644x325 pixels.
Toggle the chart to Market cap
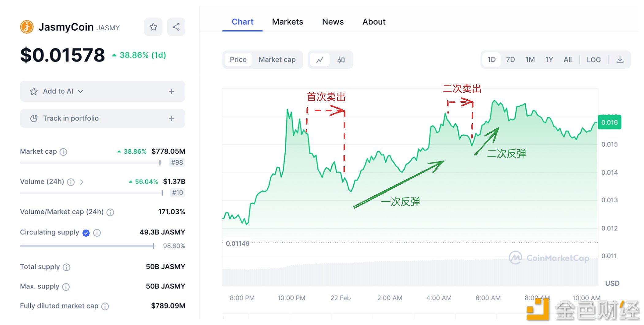pos(277,59)
